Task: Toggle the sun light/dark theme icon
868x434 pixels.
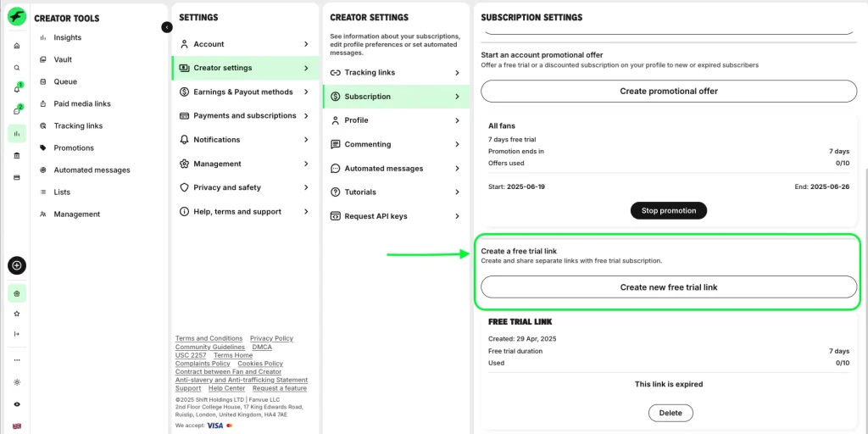Action: [17, 382]
